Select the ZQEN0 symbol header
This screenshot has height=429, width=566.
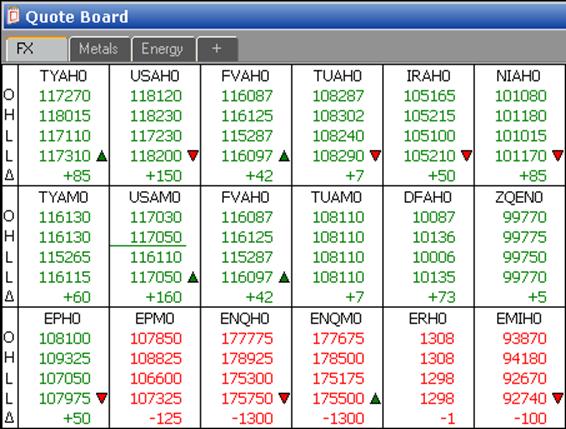point(519,197)
